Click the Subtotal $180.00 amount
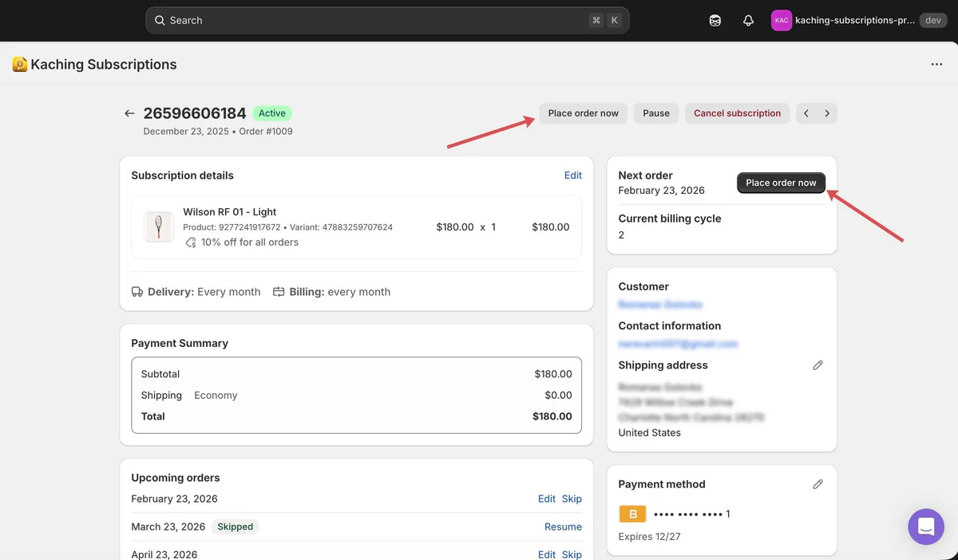The image size is (958, 560). [x=553, y=374]
